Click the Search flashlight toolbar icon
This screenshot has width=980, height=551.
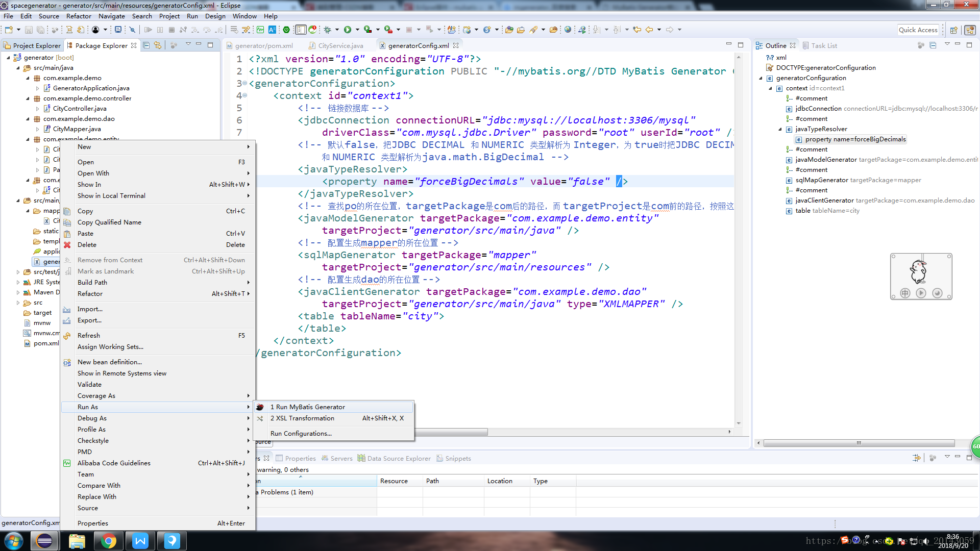coord(533,30)
